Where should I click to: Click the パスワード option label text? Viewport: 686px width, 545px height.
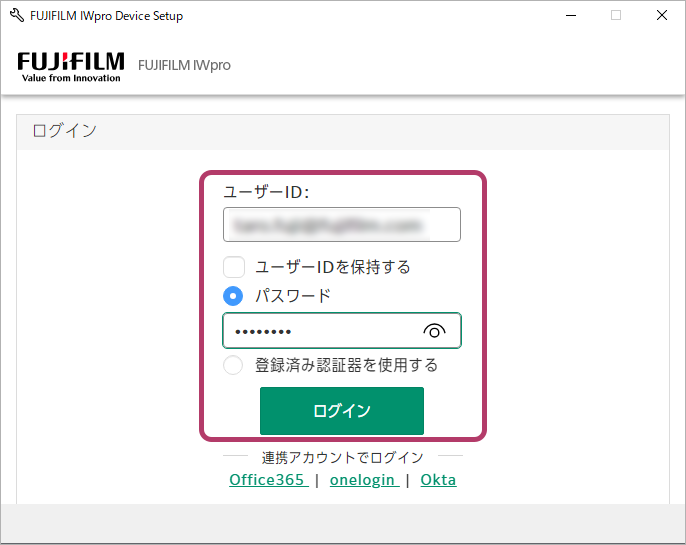[x=293, y=296]
